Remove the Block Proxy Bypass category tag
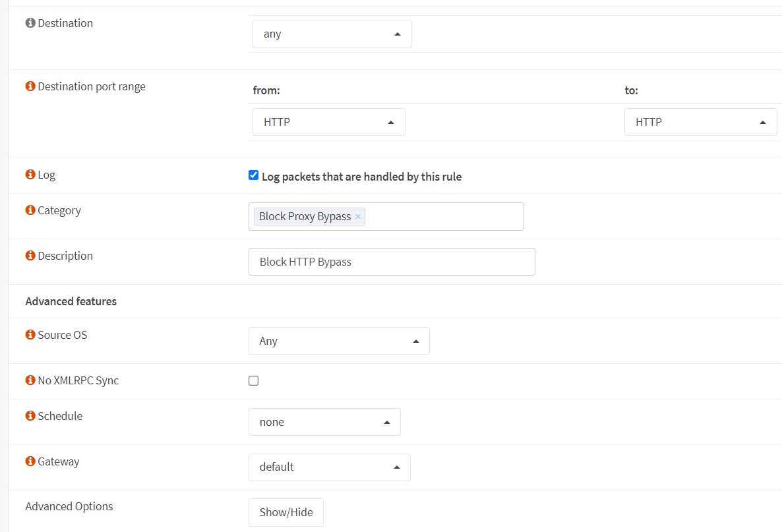 click(x=358, y=217)
